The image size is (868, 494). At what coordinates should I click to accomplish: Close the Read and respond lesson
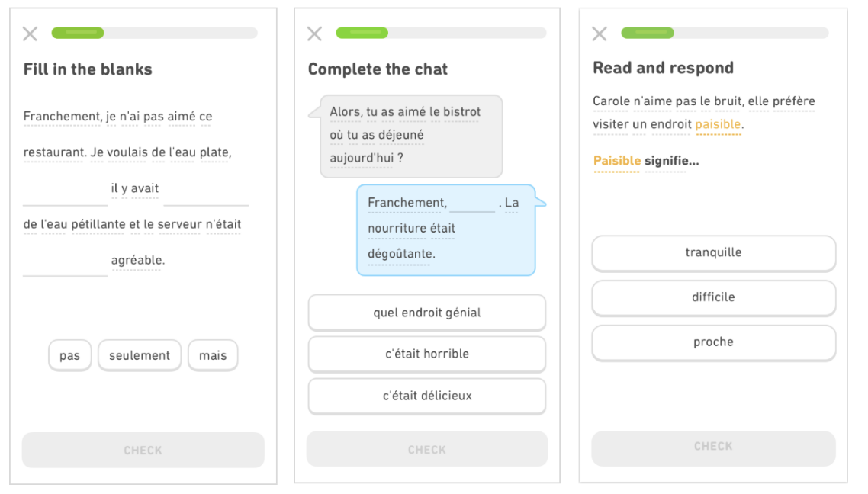pyautogui.click(x=600, y=34)
